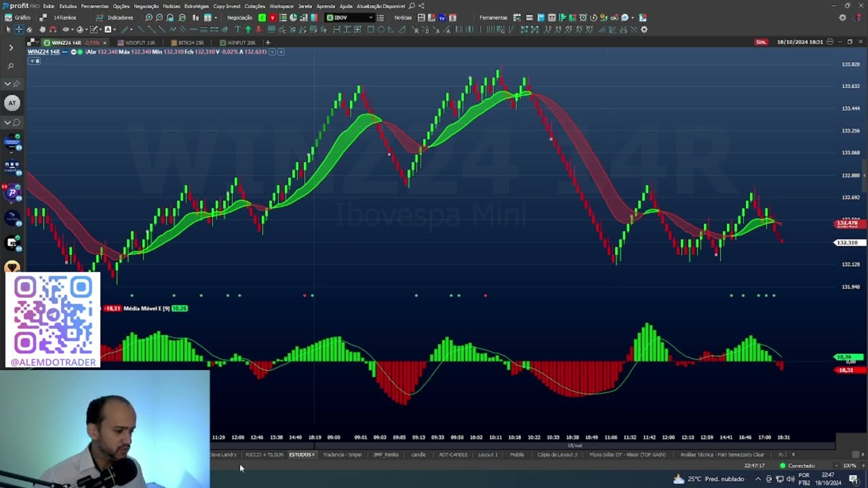Open the drawing tools settings gear
Image resolution: width=868 pixels, height=488 pixels.
coord(644,29)
